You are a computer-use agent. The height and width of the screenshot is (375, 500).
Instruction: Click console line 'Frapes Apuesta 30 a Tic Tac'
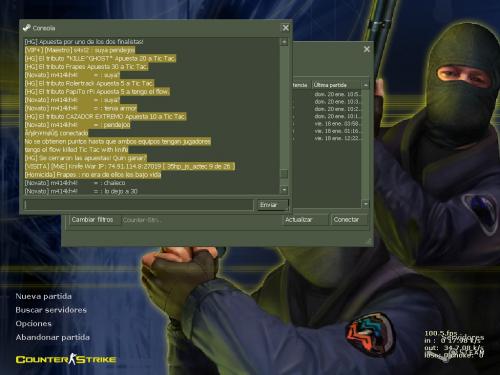[86, 67]
